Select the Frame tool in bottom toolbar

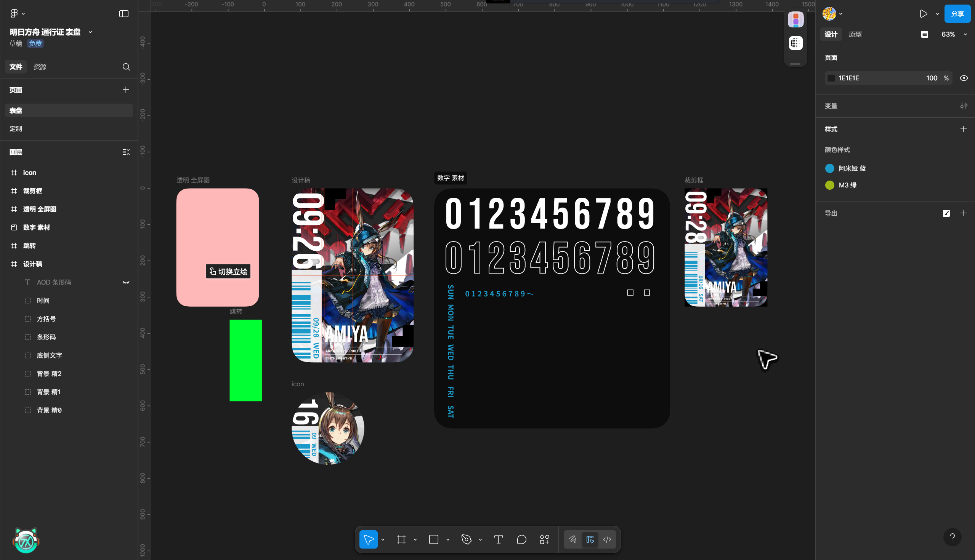click(x=401, y=539)
